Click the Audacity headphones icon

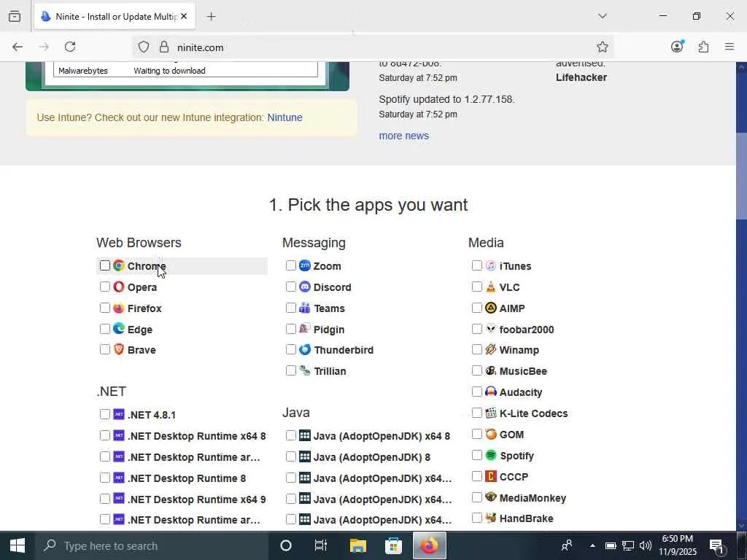(x=491, y=392)
